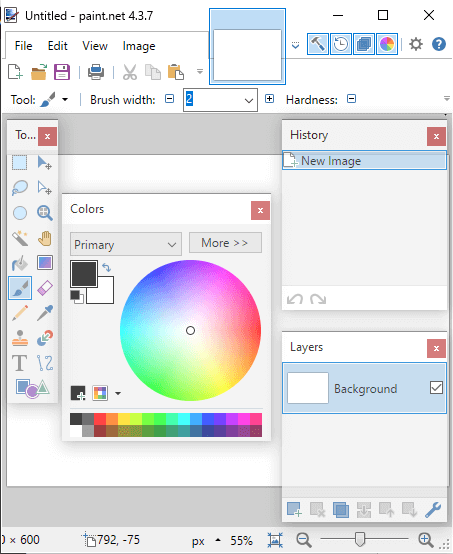Select the Eraser tool

[x=45, y=288]
